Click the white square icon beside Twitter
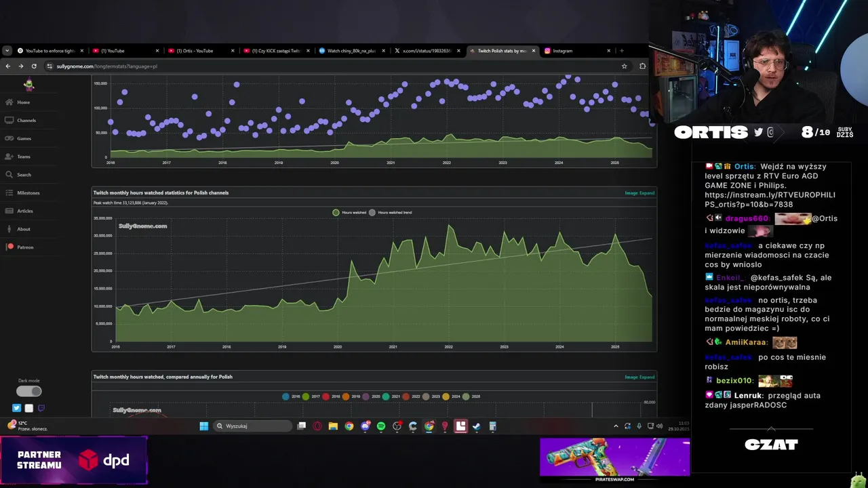 point(28,408)
